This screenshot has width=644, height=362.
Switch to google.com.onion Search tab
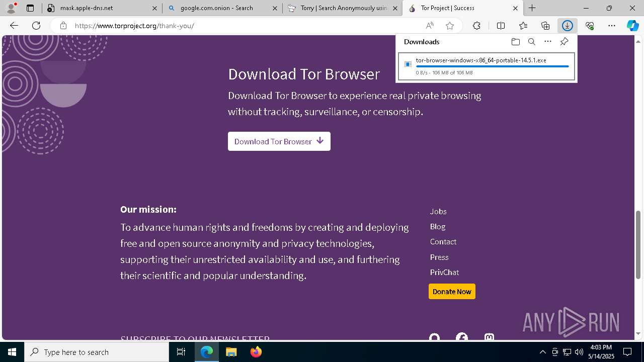(222, 8)
